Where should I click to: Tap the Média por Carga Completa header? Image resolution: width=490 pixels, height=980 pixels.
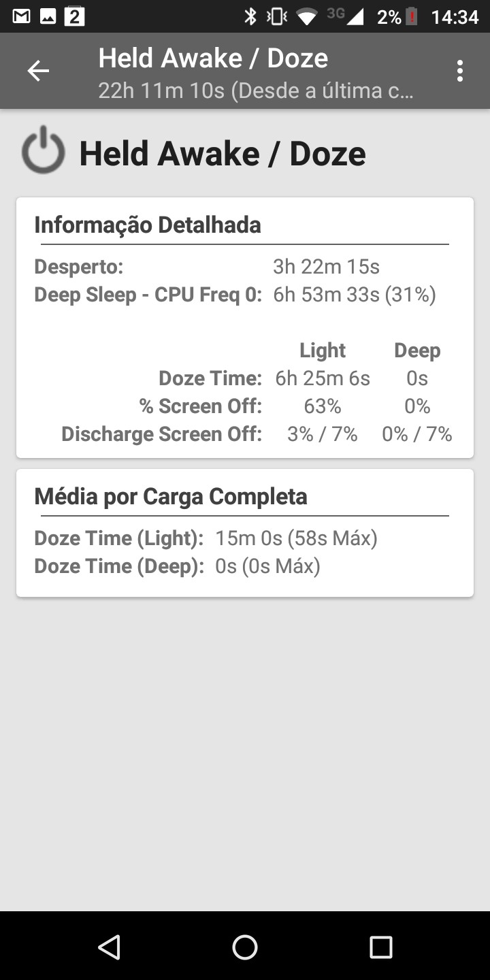point(171,497)
